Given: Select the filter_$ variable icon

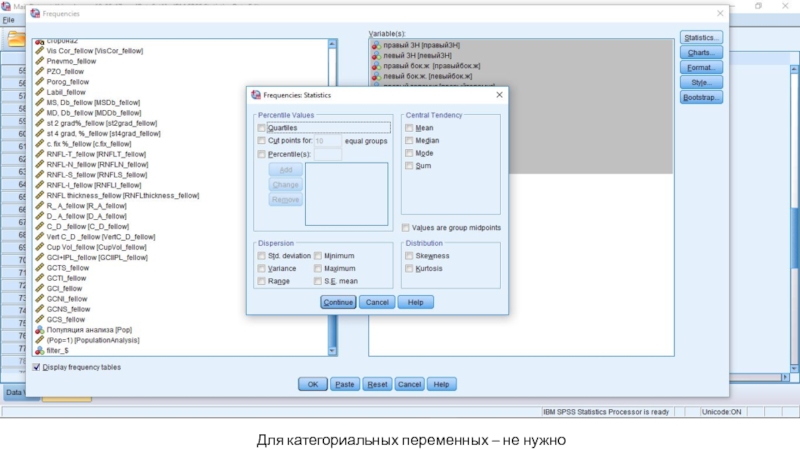Looking at the screenshot, I should click(40, 351).
